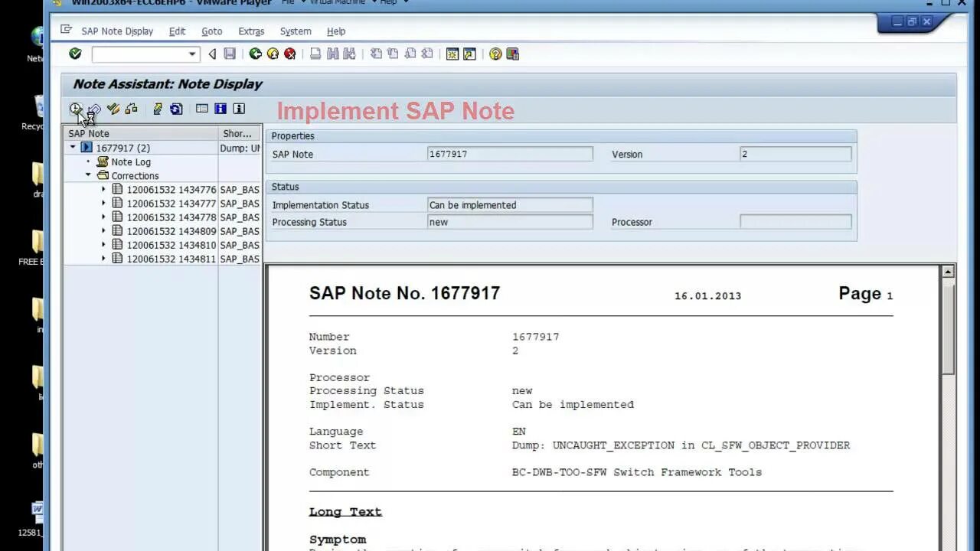Viewport: 980px width, 551px height.
Task: Click the empty Processor field
Action: click(x=795, y=222)
